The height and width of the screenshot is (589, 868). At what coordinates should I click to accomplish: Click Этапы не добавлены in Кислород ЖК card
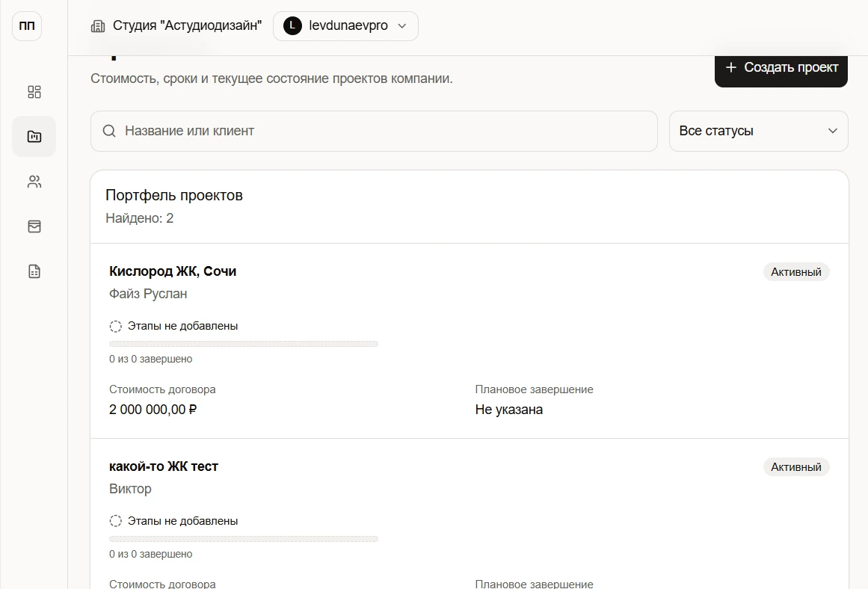point(182,326)
